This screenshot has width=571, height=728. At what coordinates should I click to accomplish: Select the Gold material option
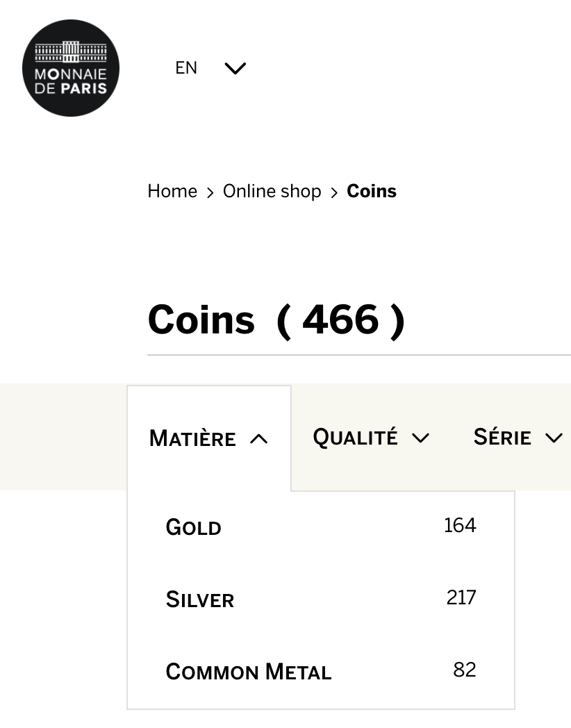click(x=194, y=527)
